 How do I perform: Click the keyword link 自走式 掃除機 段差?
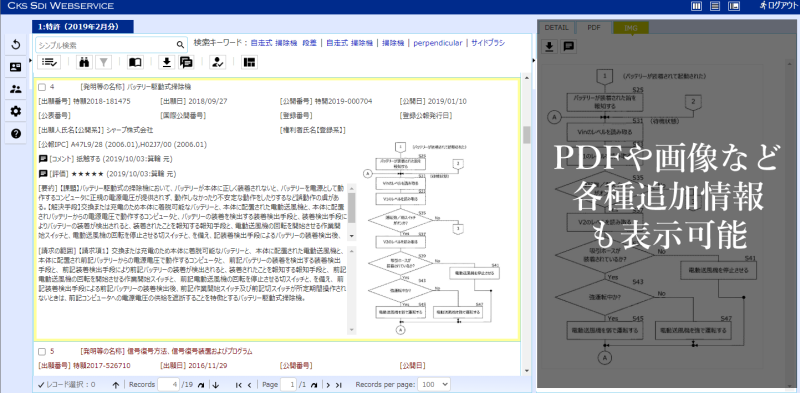pyautogui.click(x=284, y=43)
